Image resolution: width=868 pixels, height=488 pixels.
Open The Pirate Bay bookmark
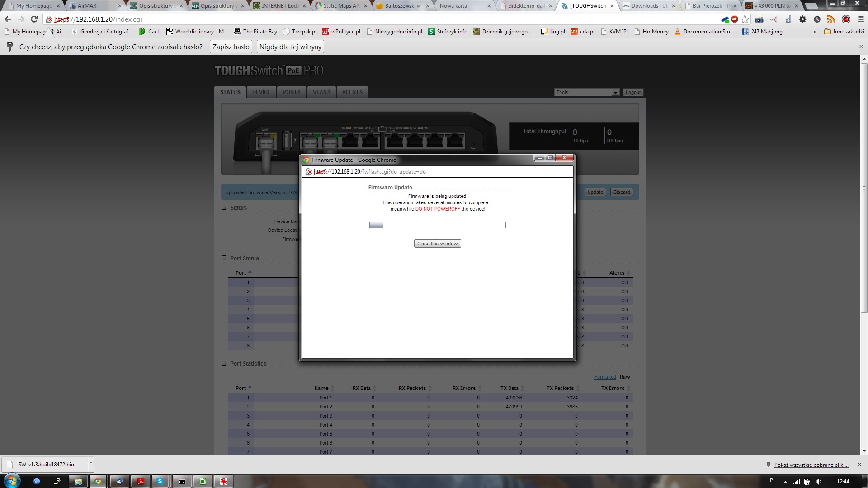point(255,32)
